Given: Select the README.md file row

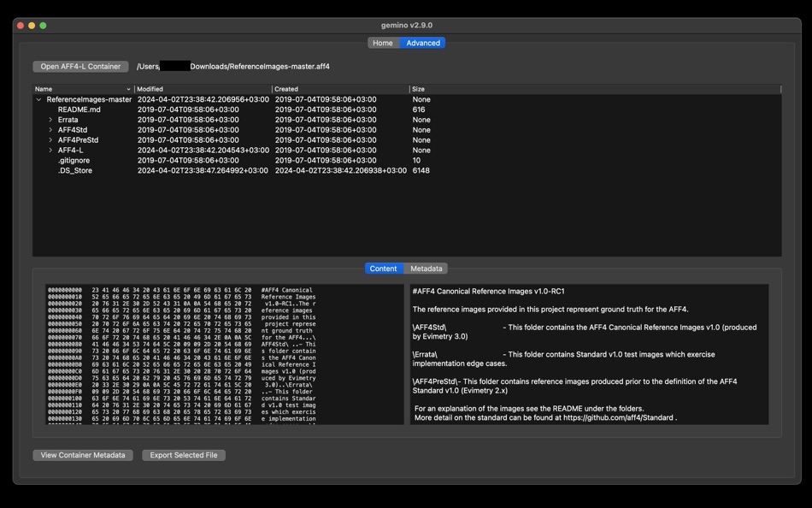Looking at the screenshot, I should coord(407,109).
